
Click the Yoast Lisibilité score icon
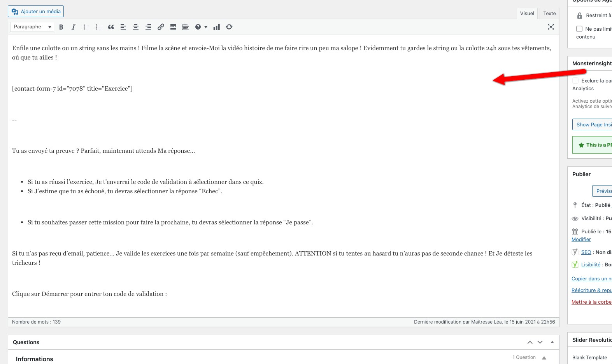[x=575, y=264]
